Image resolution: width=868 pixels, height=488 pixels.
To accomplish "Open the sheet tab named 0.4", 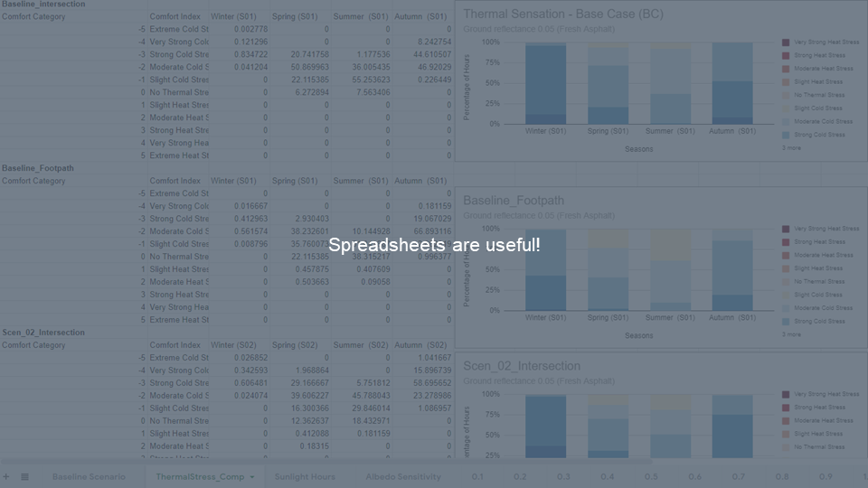I will pyautogui.click(x=608, y=476).
